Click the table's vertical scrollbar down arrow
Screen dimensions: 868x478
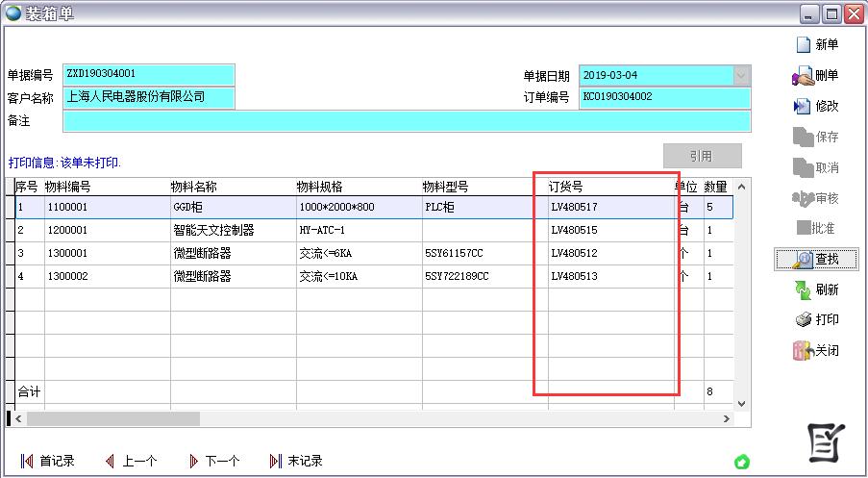click(741, 403)
